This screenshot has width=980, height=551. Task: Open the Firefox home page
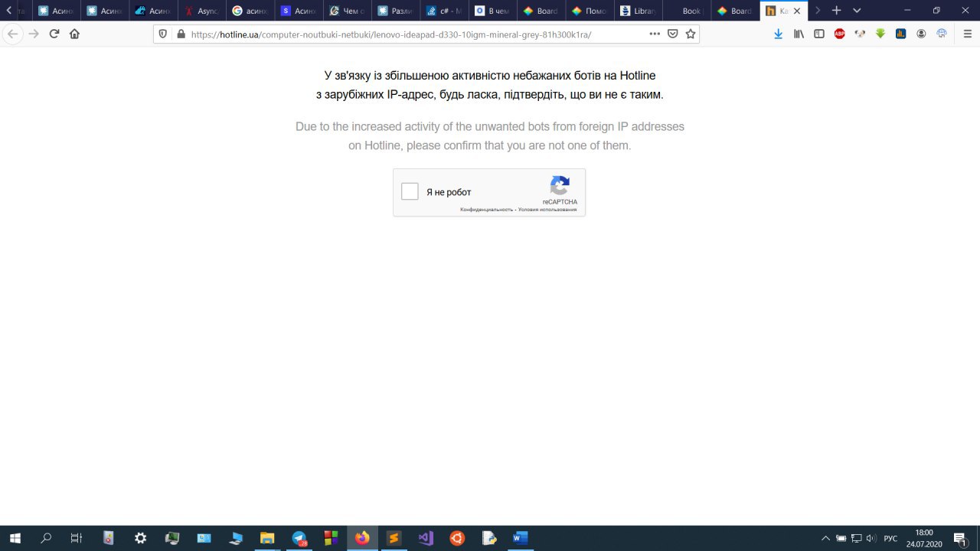(74, 34)
